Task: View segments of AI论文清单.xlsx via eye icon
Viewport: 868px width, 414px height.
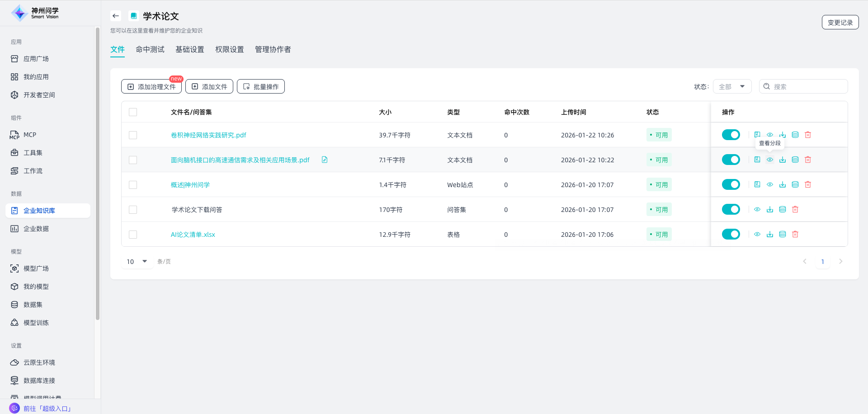Action: (x=757, y=234)
